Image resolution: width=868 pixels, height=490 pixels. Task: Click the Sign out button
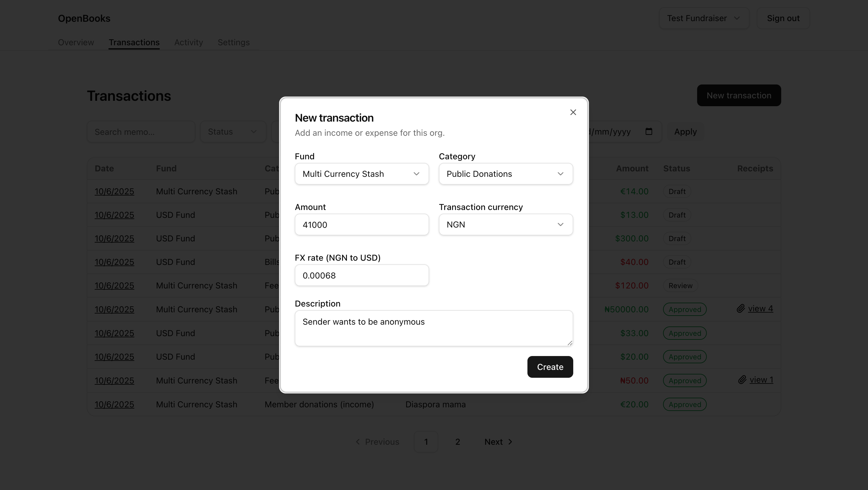point(783,18)
